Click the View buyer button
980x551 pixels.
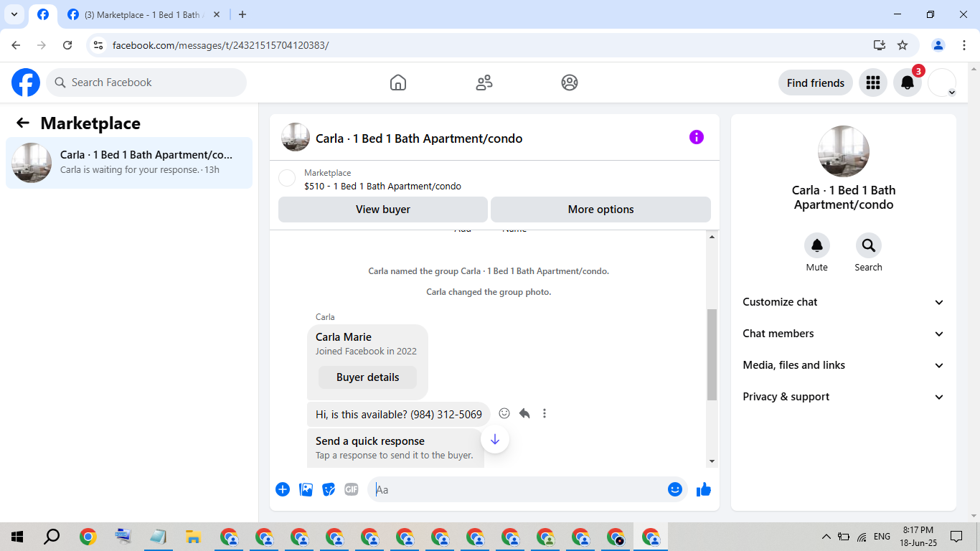383,209
